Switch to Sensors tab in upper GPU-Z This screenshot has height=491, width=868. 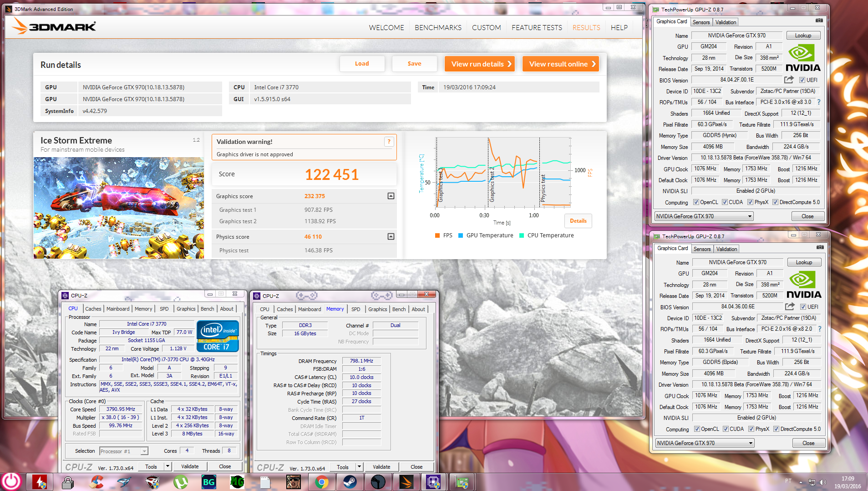click(701, 22)
